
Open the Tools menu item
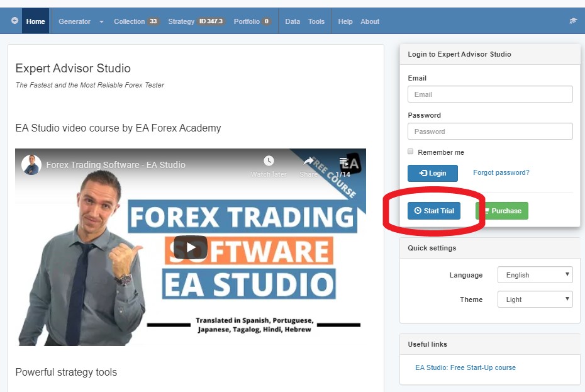316,21
